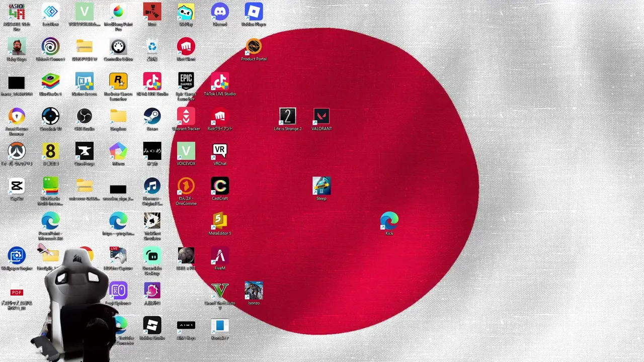Open the MetaEditor 5 shortcut
Viewport: 644px width, 362px height.
pyautogui.click(x=220, y=221)
